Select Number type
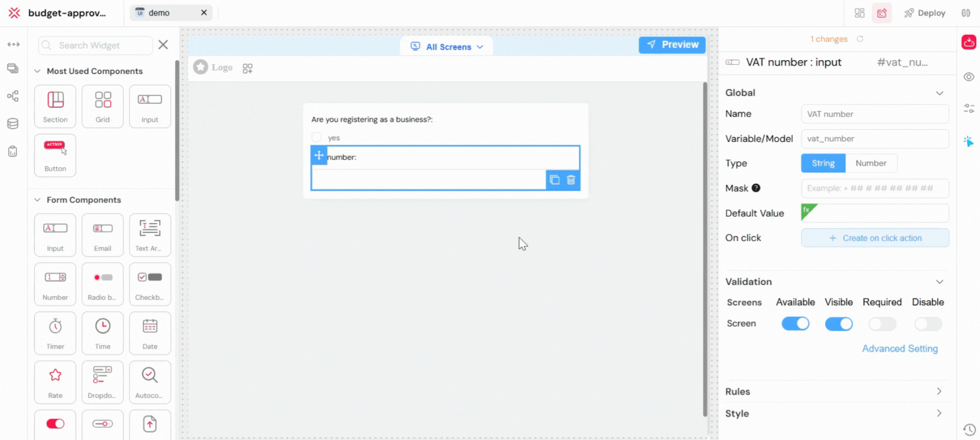The height and width of the screenshot is (440, 980). pyautogui.click(x=871, y=163)
